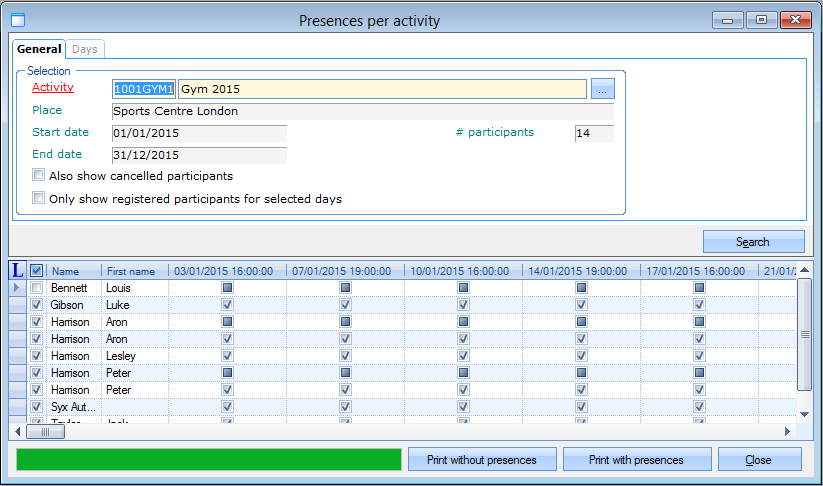Screen dimensions: 823x486
Task: Click the window icon in the title bar
Action: click(17, 20)
